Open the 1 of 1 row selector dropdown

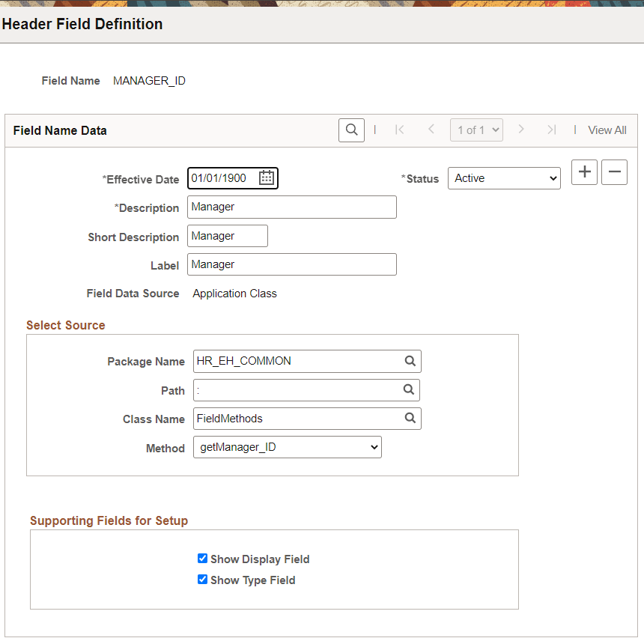tap(476, 130)
